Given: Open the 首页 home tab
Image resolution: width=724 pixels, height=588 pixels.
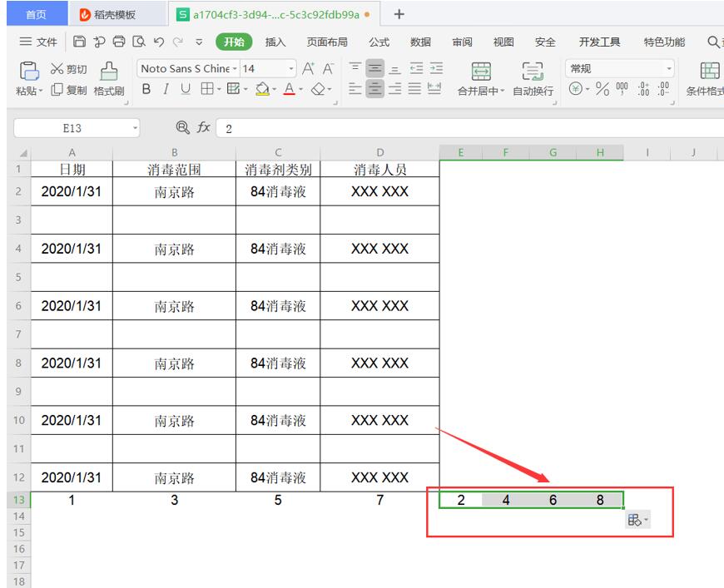Looking at the screenshot, I should (x=37, y=14).
